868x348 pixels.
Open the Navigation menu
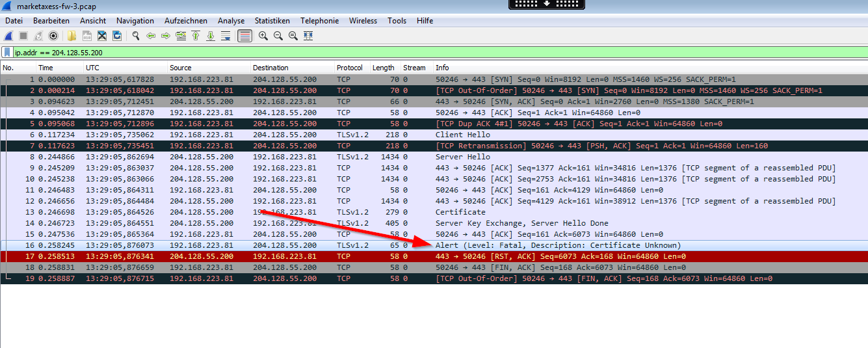(135, 21)
